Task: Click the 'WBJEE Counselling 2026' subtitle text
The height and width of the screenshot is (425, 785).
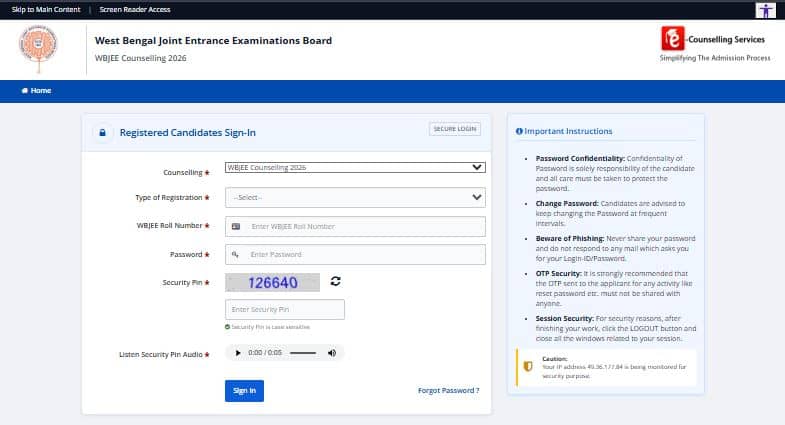Action: (141, 58)
